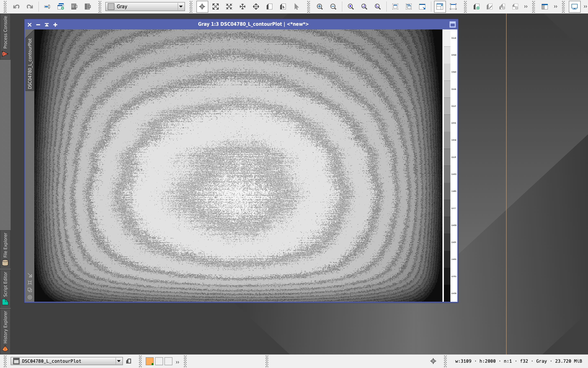Click the contour plot grayscale legend bar
The width and height of the screenshot is (588, 368).
point(447,166)
